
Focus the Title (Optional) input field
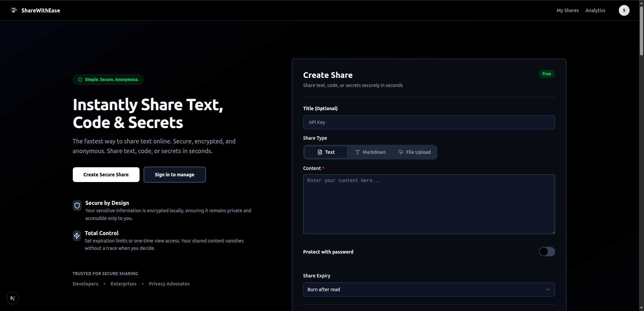coord(429,122)
